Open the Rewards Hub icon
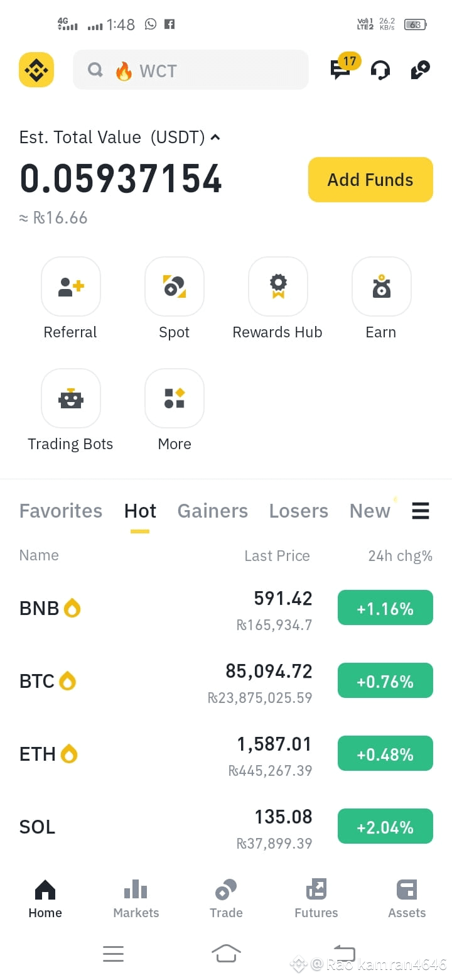Screen dimensions: 452x980 278,286
